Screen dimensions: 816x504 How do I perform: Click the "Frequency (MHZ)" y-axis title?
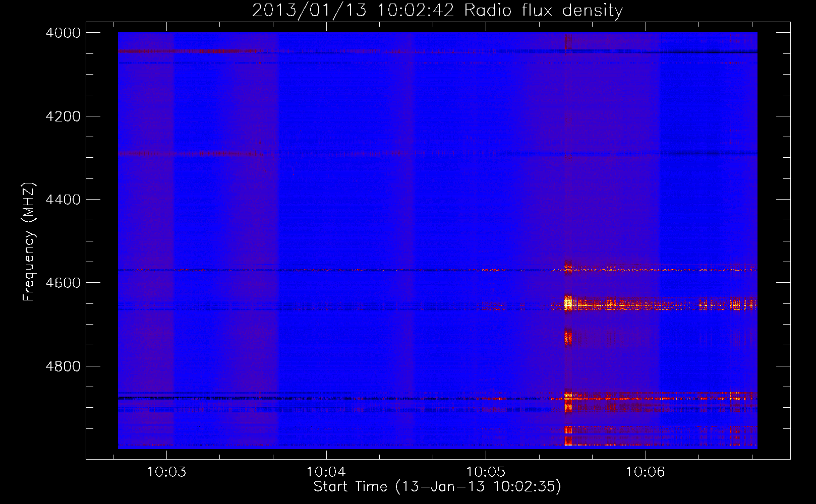click(x=29, y=241)
